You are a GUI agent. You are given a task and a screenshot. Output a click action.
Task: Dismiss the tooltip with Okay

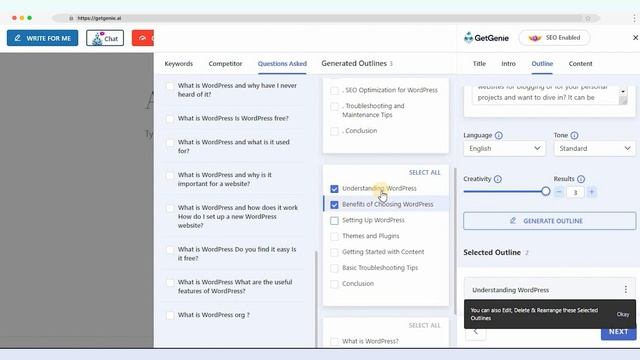click(623, 314)
